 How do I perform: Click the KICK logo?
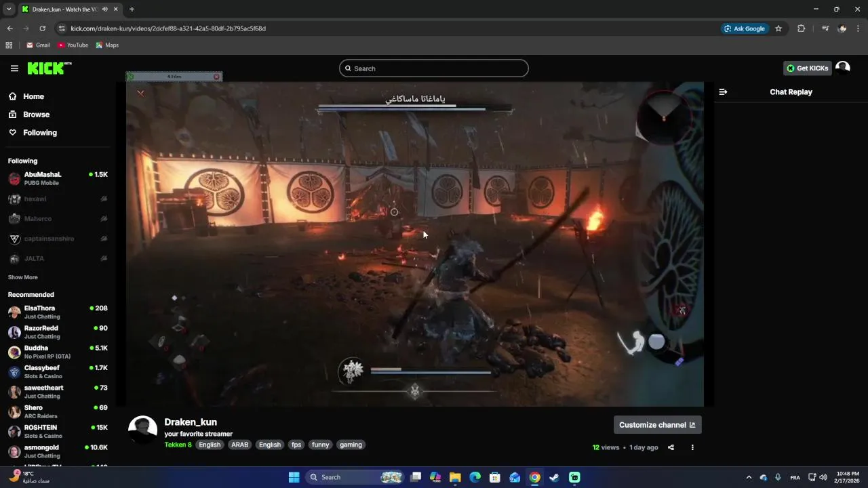coord(49,68)
